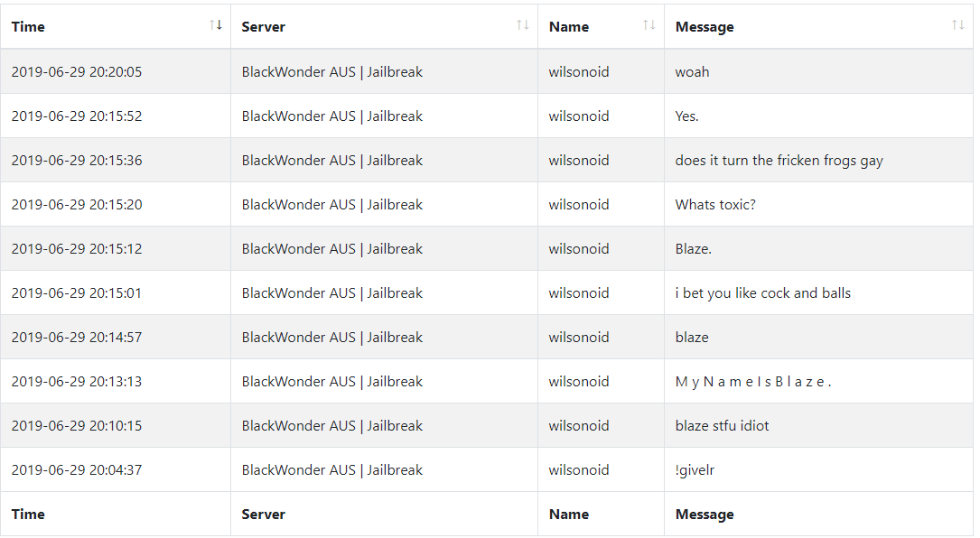980x538 pixels.
Task: Click the sort arrows in Server column
Action: pos(522,25)
